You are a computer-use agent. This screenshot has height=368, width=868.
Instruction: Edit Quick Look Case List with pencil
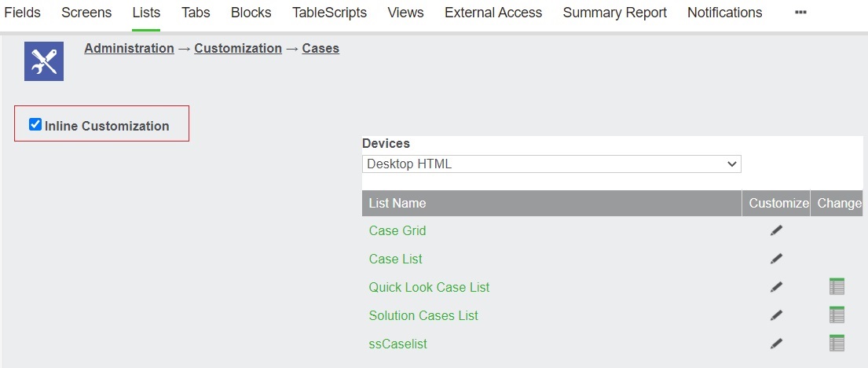pos(776,287)
